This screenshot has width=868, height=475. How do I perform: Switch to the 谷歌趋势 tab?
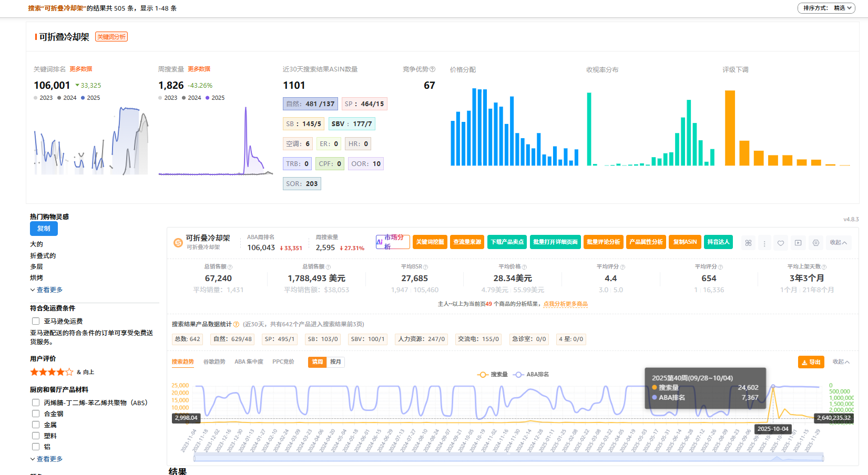214,362
